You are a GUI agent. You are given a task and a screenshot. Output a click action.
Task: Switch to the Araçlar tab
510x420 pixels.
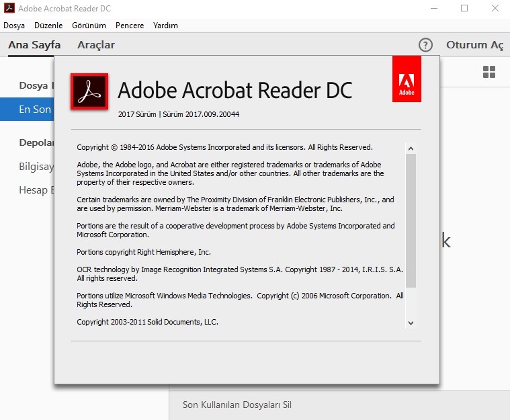(96, 45)
